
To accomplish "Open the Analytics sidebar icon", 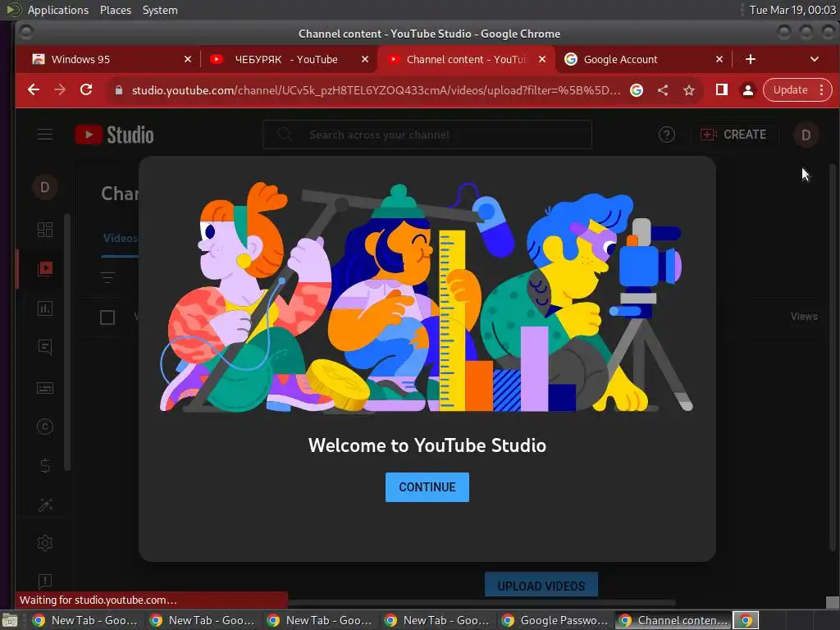I will click(45, 308).
